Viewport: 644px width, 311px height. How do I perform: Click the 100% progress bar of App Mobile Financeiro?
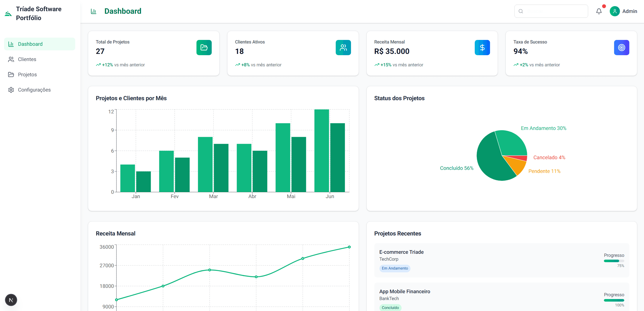(614, 300)
